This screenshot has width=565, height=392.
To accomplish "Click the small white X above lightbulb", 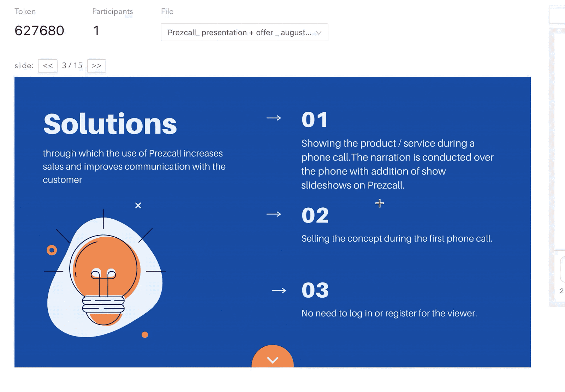I will (x=138, y=206).
